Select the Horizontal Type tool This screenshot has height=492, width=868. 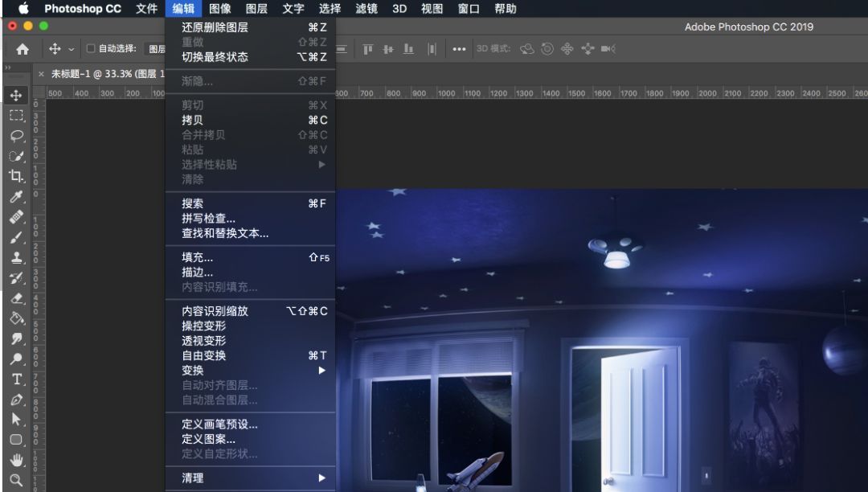[x=17, y=378]
